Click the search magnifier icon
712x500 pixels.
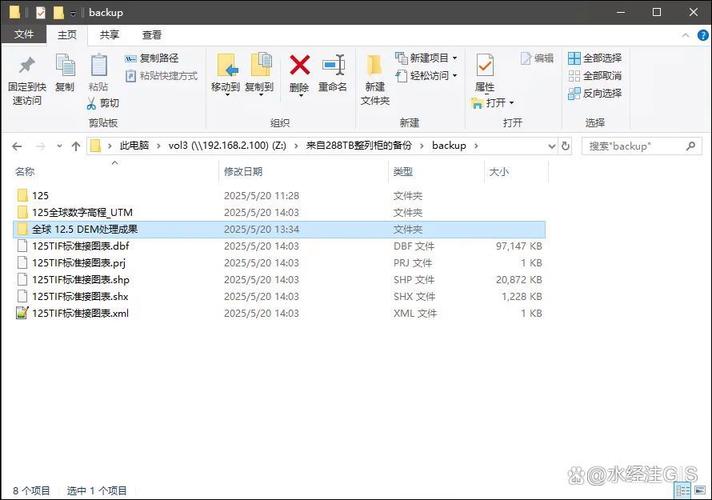(x=691, y=146)
